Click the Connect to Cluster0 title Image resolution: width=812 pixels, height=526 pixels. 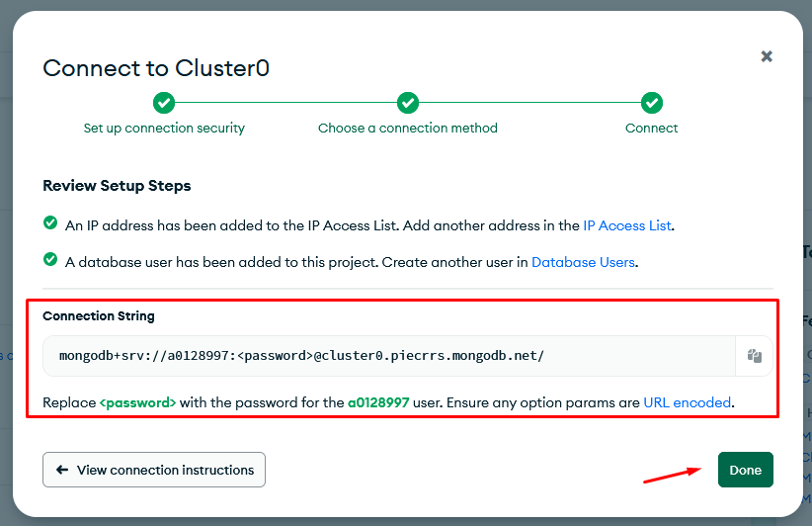[156, 68]
